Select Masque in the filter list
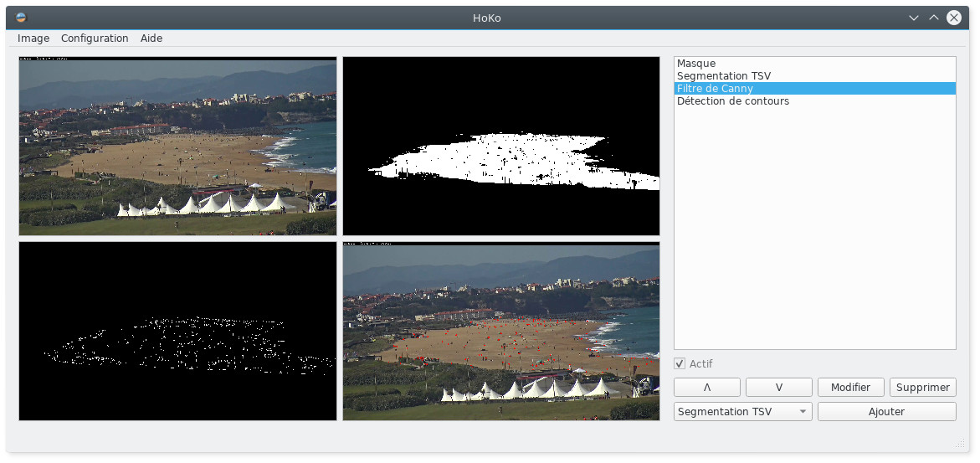980x463 pixels. [696, 64]
